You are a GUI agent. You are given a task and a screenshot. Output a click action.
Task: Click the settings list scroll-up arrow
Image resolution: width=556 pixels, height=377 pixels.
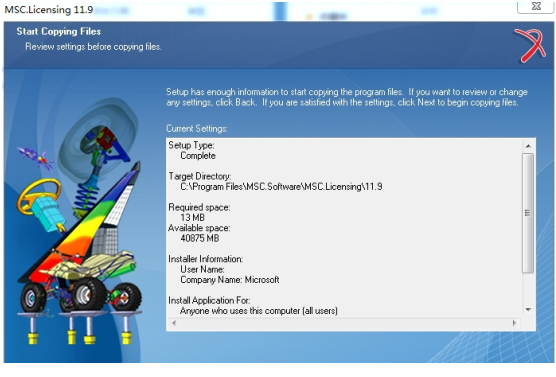(x=528, y=146)
